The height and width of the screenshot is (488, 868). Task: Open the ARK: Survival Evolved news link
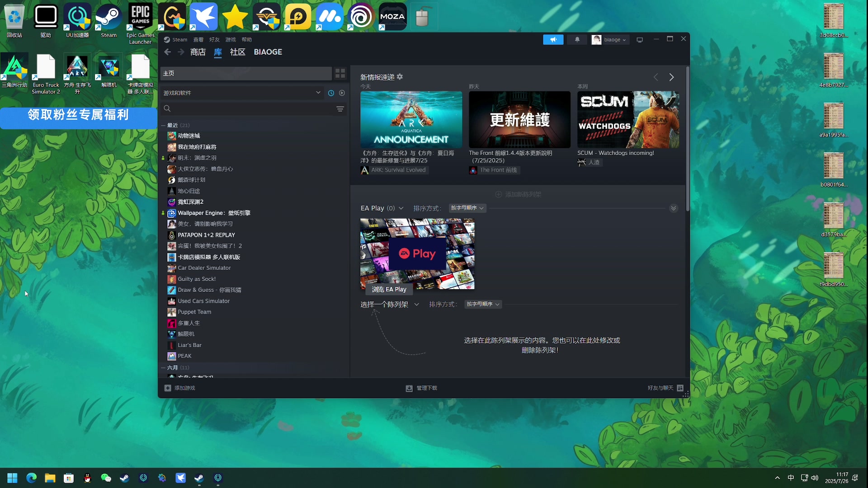point(394,170)
